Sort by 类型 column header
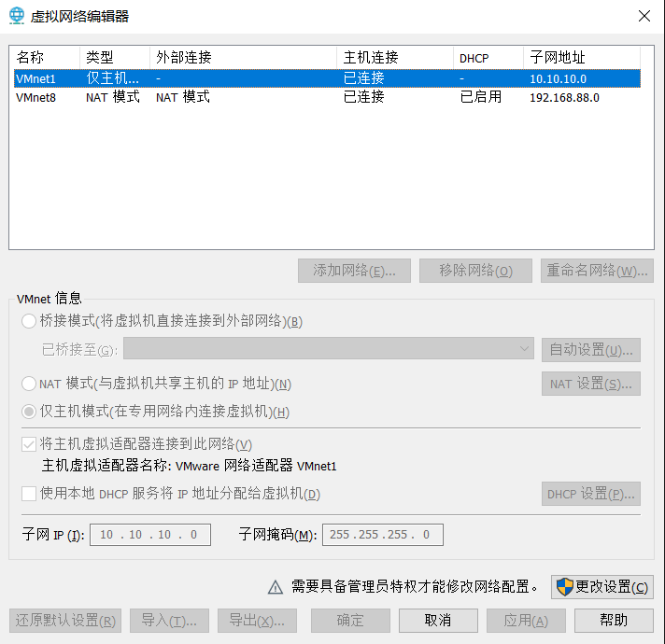Viewport: 665px width, 644px height. [x=115, y=57]
